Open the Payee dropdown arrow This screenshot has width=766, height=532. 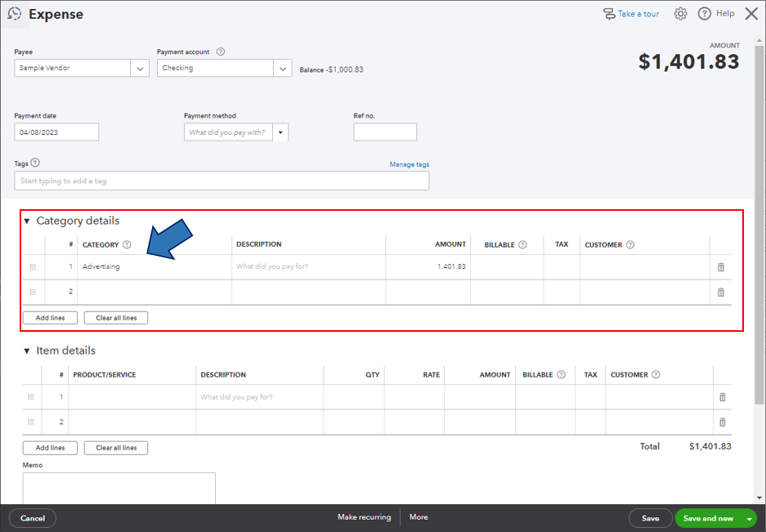(140, 69)
